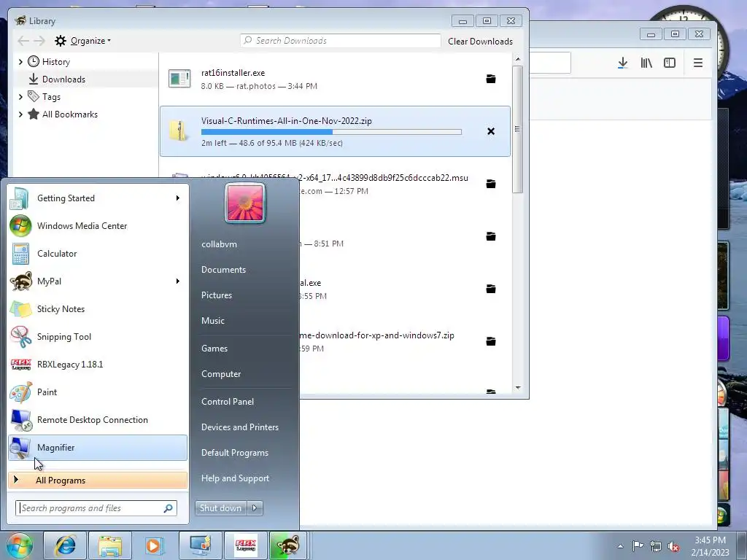Expand the Tags tree node
The height and width of the screenshot is (560, 747).
pos(20,97)
